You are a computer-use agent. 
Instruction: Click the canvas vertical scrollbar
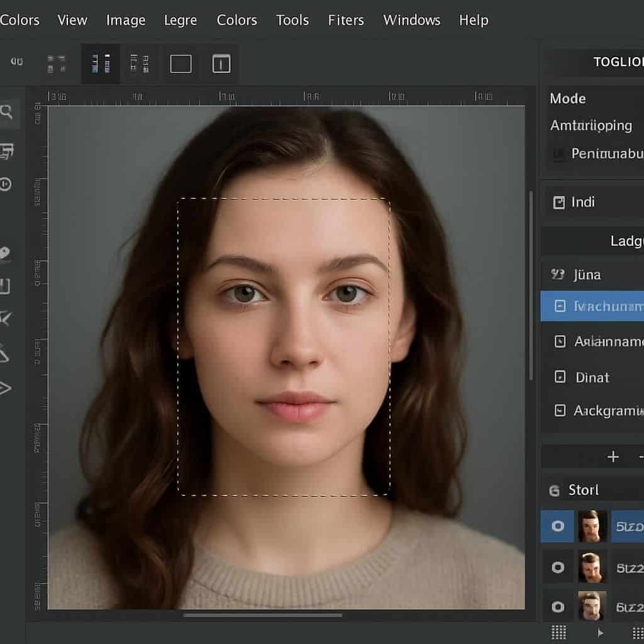531,286
